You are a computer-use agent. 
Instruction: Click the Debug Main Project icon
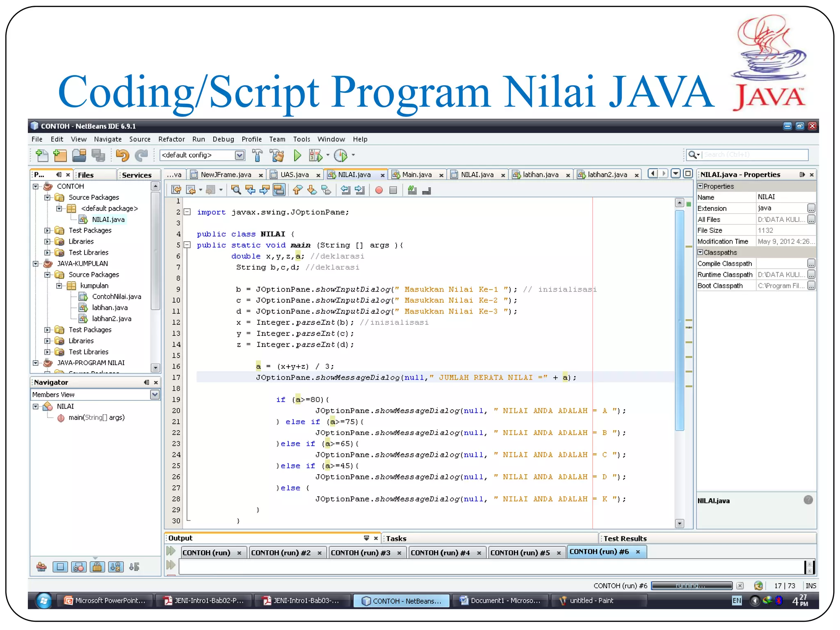tap(316, 155)
